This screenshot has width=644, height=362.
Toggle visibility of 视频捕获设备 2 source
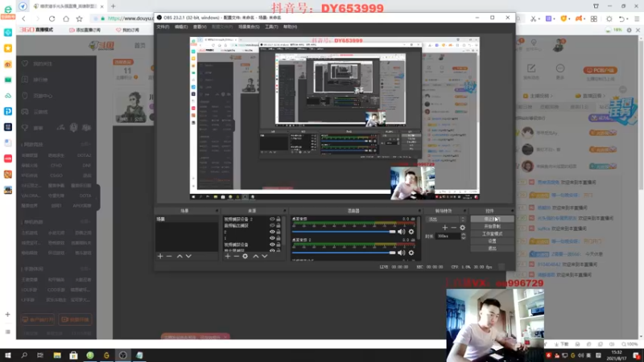point(272,219)
